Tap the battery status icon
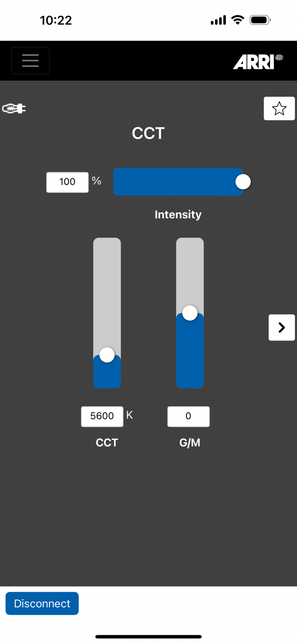The width and height of the screenshot is (297, 644). tap(260, 20)
